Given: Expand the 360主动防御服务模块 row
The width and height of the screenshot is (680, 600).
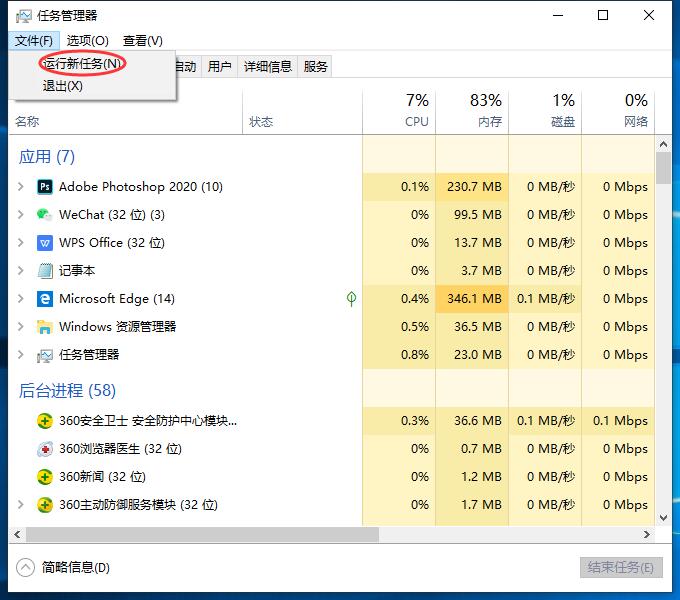Looking at the screenshot, I should click(20, 505).
